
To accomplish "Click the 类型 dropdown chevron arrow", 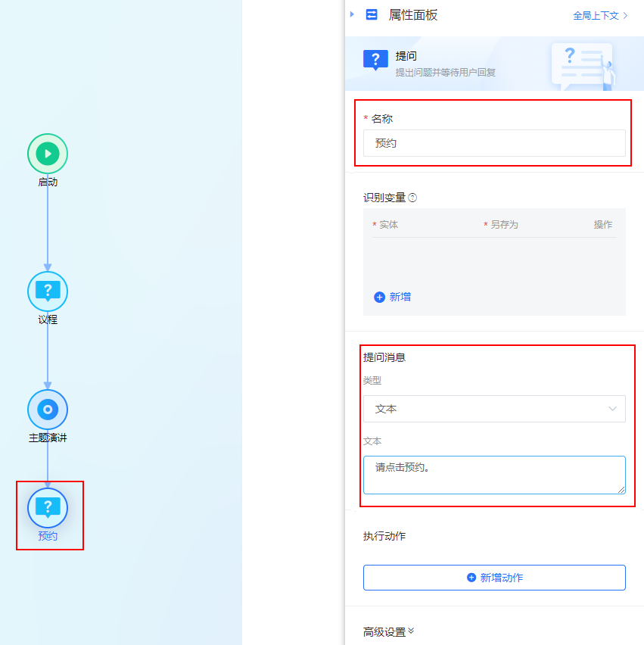I will (x=612, y=409).
